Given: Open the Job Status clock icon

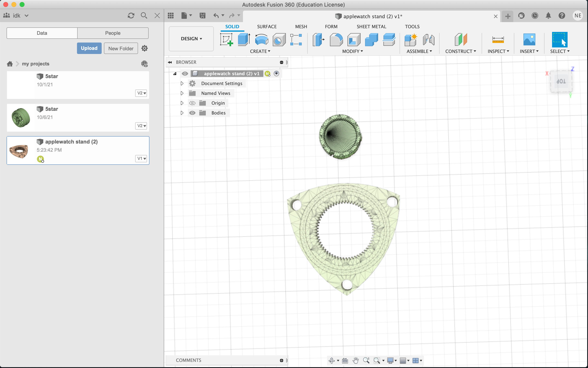Looking at the screenshot, I should pos(535,16).
